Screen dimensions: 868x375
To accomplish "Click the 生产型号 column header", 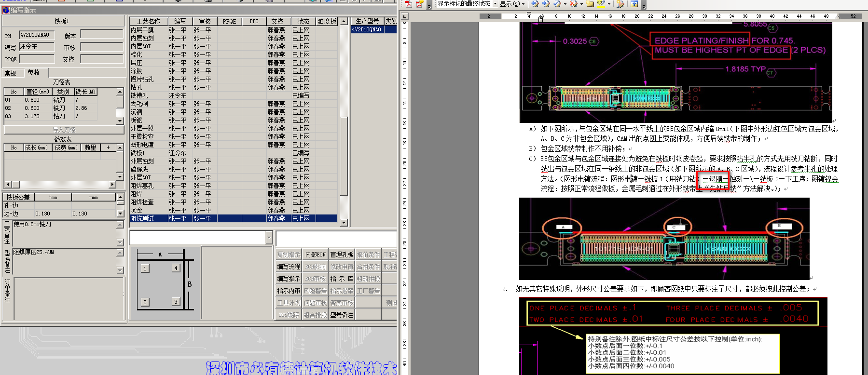I will 367,21.
